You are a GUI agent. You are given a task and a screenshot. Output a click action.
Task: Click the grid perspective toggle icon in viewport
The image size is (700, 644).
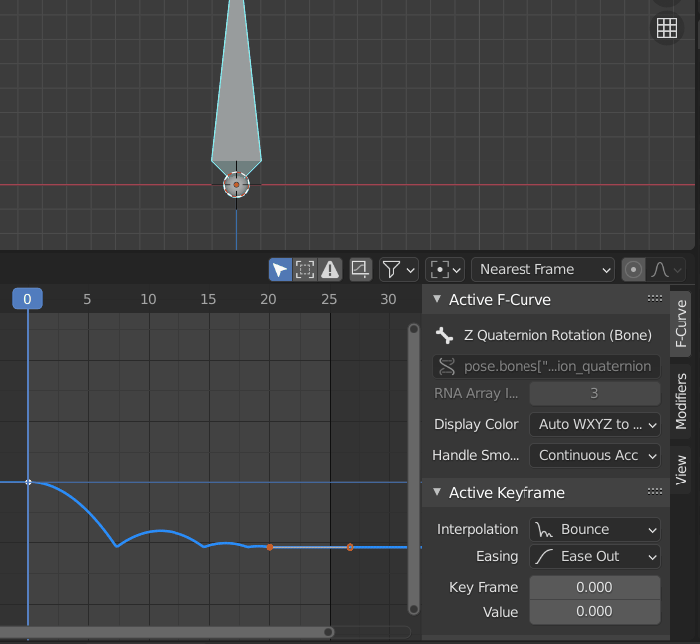(x=667, y=28)
